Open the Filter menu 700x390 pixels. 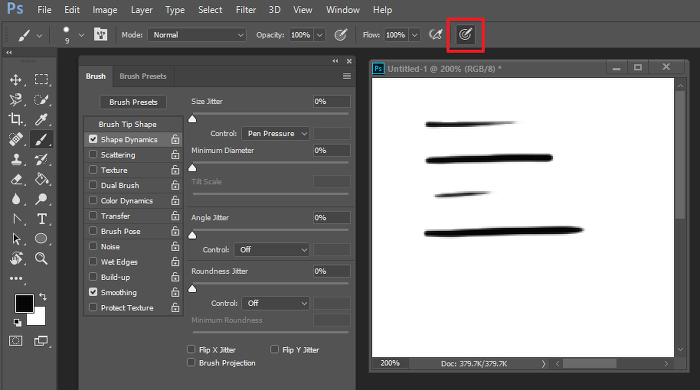coord(246,10)
